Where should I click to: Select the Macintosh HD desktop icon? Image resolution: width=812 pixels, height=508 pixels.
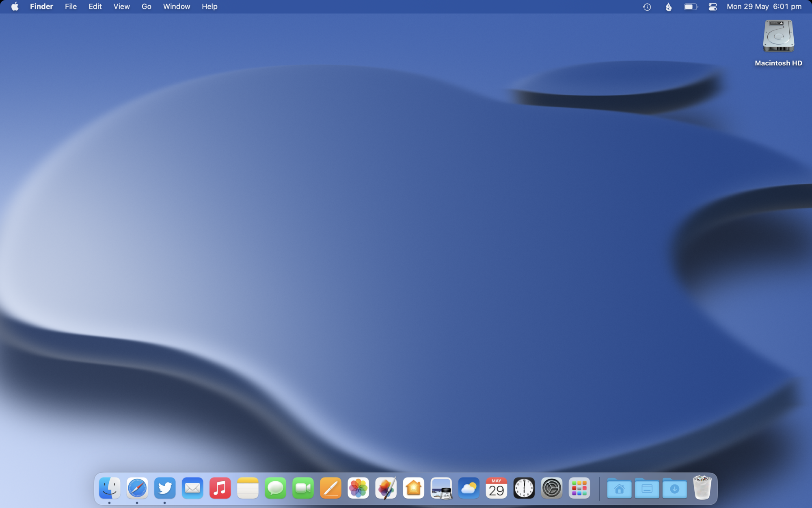(778, 36)
